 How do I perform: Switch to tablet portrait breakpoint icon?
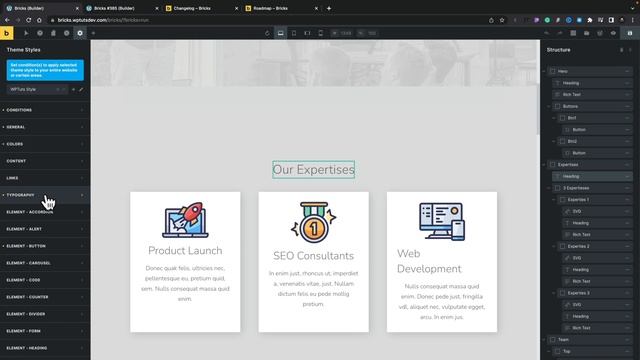[294, 33]
